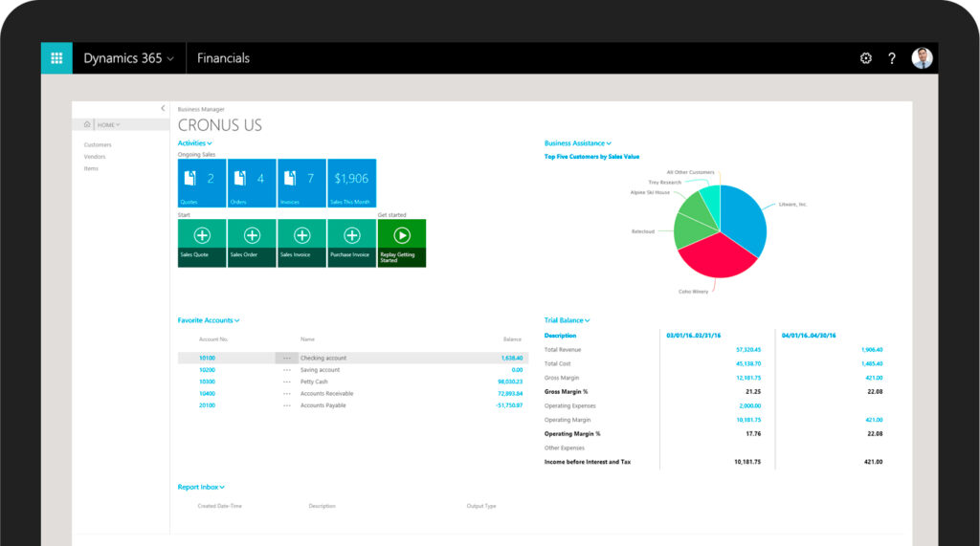This screenshot has height=546, width=980.
Task: Click the Saving account balance 0.00
Action: pos(517,370)
